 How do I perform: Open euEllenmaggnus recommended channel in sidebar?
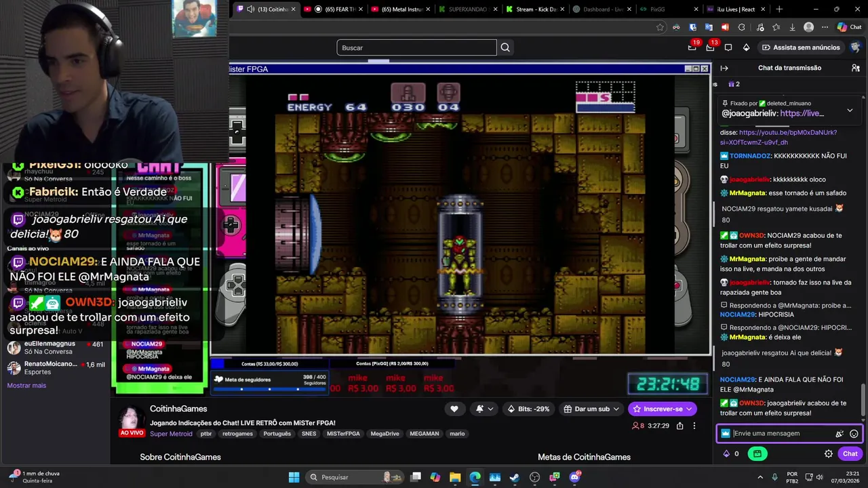(x=56, y=348)
